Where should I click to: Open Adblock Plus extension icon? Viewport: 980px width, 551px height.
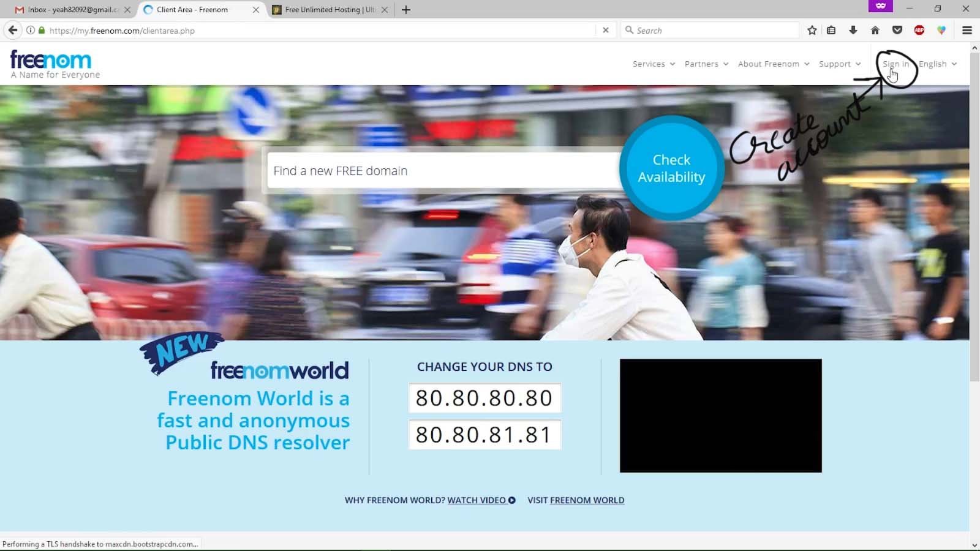click(x=919, y=30)
